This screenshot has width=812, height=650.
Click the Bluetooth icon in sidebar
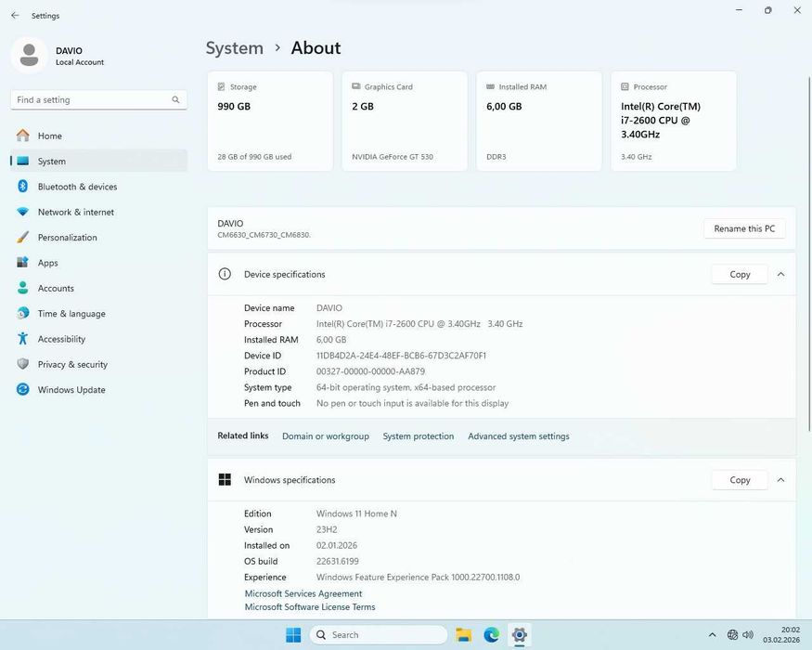click(23, 186)
